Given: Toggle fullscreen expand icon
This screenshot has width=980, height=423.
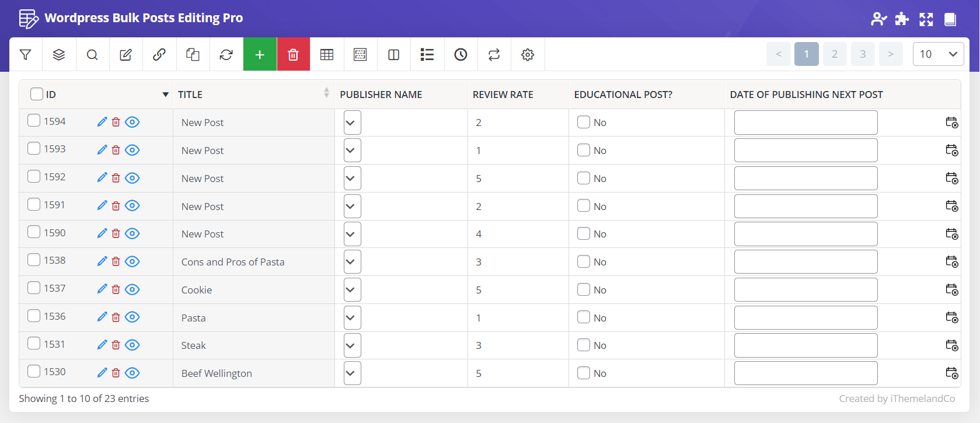Looking at the screenshot, I should (x=926, y=19).
